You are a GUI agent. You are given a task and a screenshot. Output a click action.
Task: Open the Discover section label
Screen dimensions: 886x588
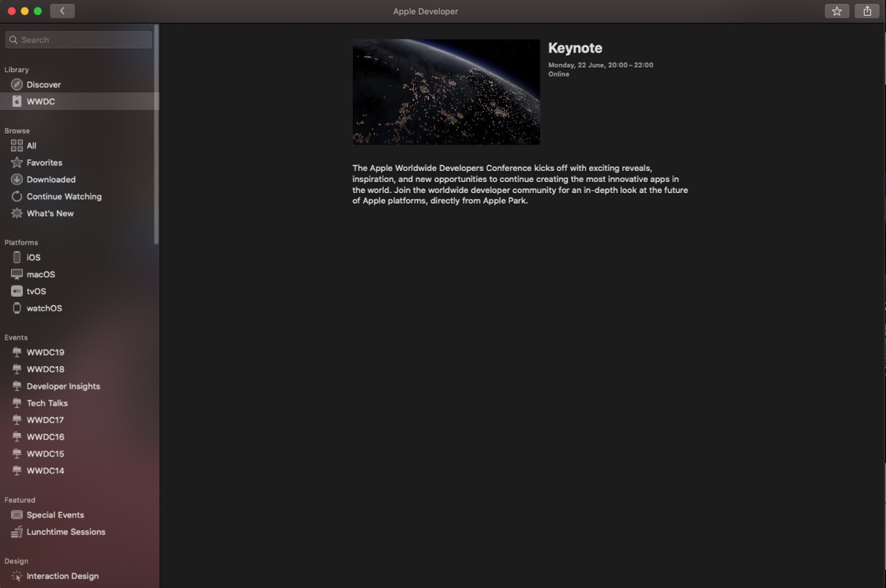(x=44, y=84)
